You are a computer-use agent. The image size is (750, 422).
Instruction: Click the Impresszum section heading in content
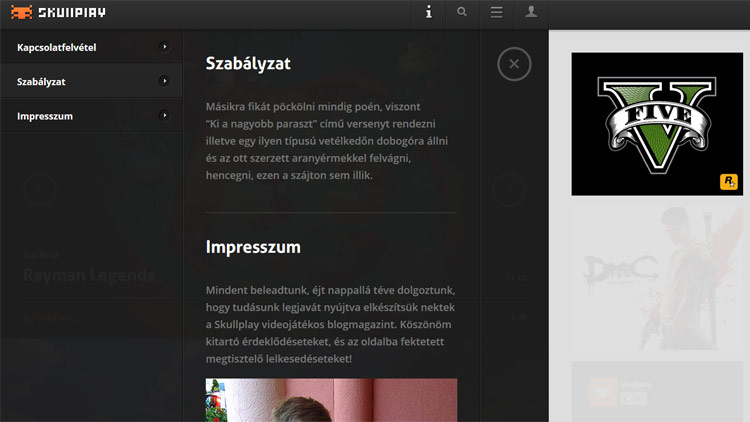254,247
